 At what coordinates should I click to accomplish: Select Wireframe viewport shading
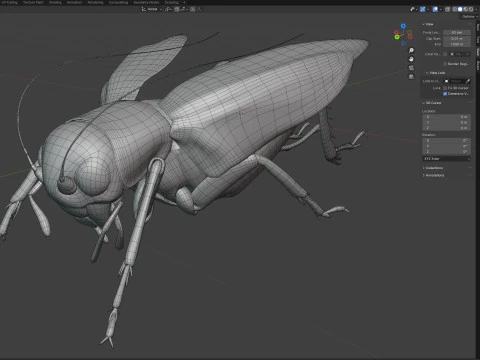pos(455,9)
